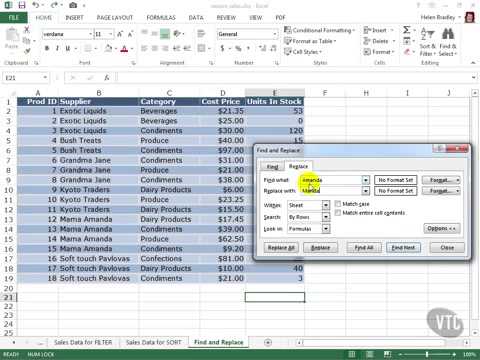The image size is (480, 360).
Task: Click the Wrap Text icon
Action: click(x=201, y=34)
